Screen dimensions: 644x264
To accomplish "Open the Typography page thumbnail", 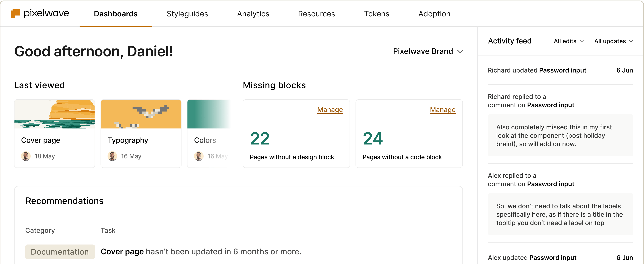I will [x=141, y=114].
